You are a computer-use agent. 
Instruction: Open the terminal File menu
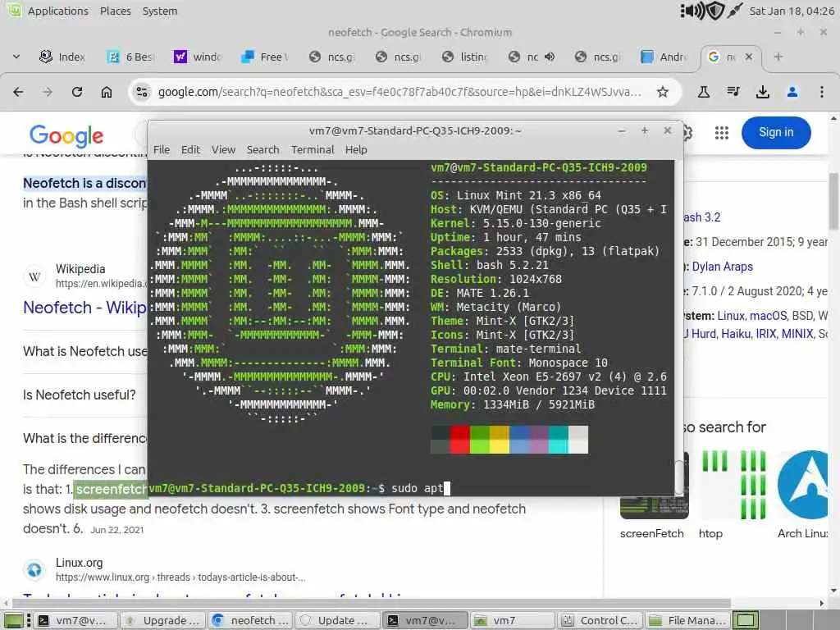click(x=162, y=150)
